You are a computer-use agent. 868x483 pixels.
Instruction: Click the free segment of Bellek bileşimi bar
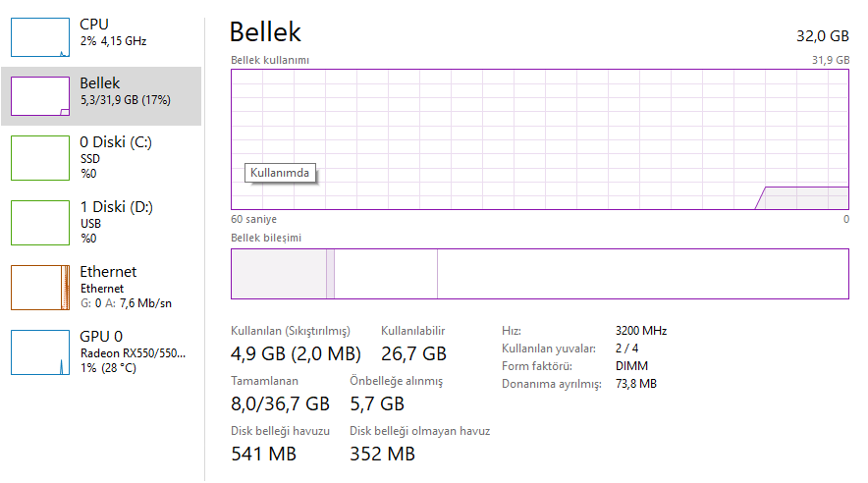tap(642, 274)
